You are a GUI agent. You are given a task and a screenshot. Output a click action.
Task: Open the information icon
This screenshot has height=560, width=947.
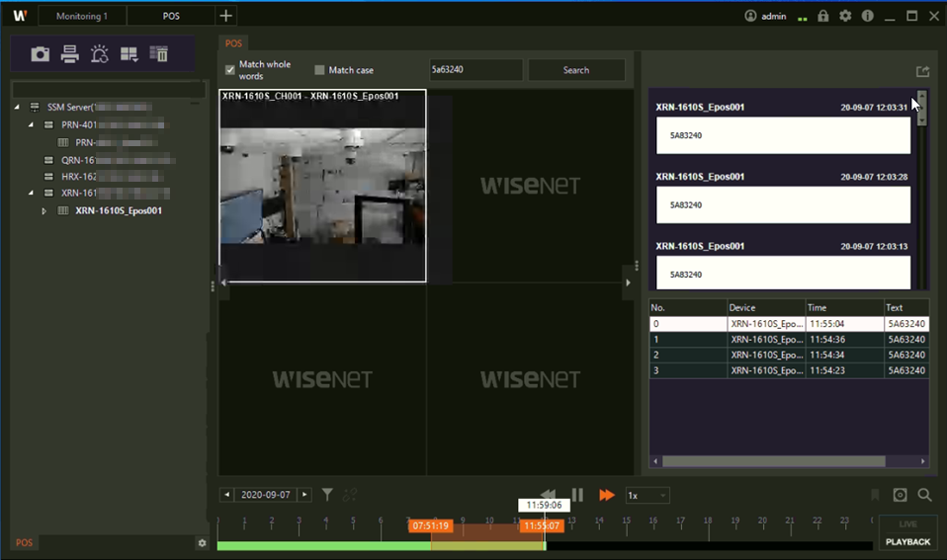867,16
